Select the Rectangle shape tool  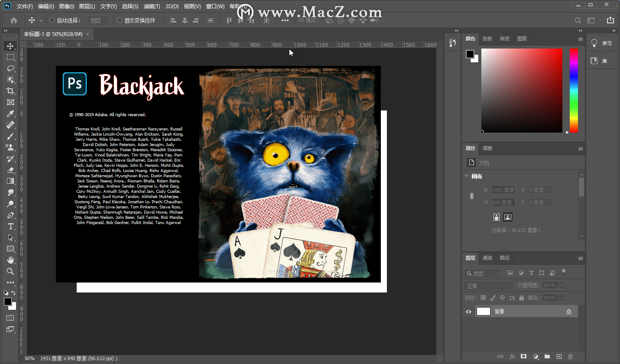[x=10, y=249]
